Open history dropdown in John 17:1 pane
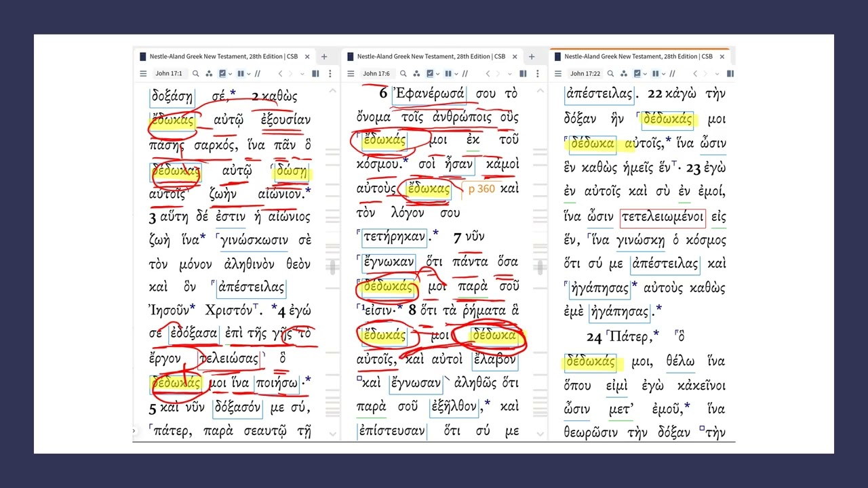 302,74
